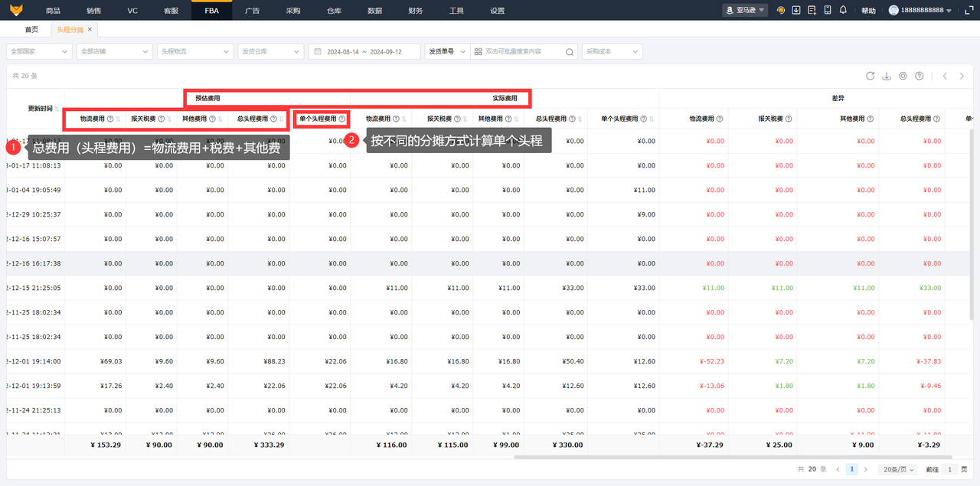This screenshot has height=486, width=980.
Task: Open the 数据 menu
Action: 374,11
